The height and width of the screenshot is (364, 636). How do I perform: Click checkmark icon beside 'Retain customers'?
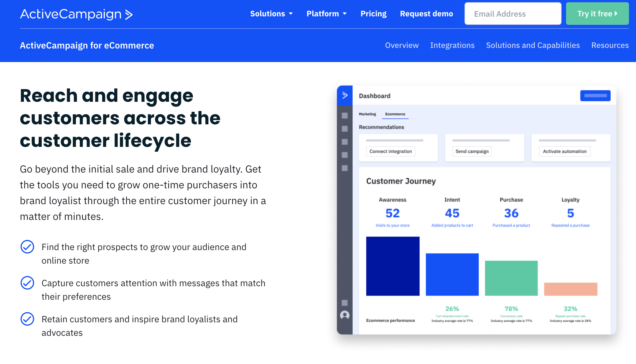27,319
